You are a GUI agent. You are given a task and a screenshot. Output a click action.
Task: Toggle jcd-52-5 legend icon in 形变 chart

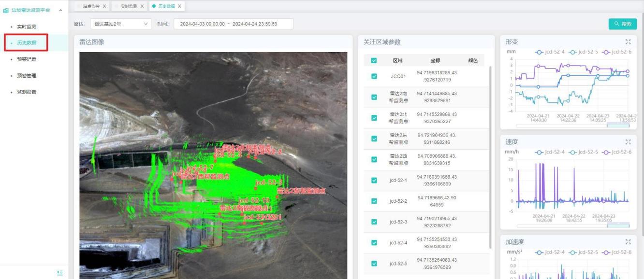(569, 52)
